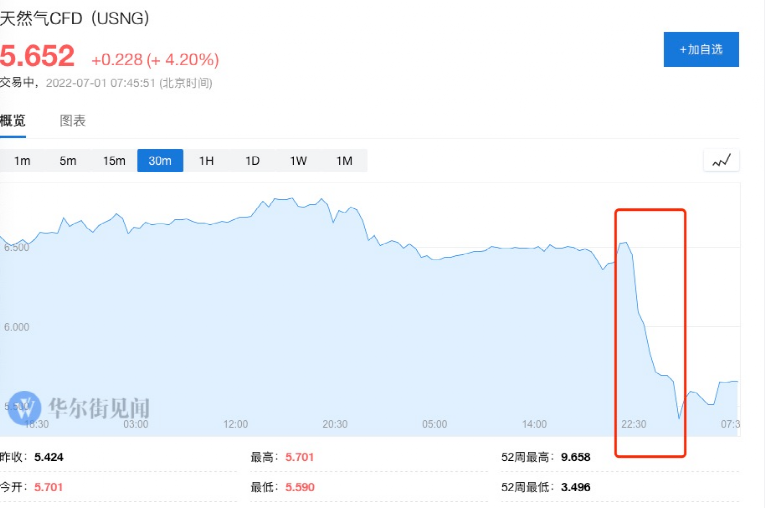The height and width of the screenshot is (508, 765).
Task: Click the current price 5.652
Action: (x=37, y=56)
